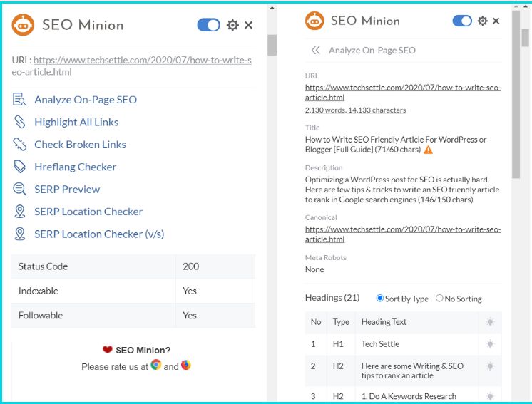Turn off the blue toggle in right panel
This screenshot has height=404, width=532.
(462, 21)
